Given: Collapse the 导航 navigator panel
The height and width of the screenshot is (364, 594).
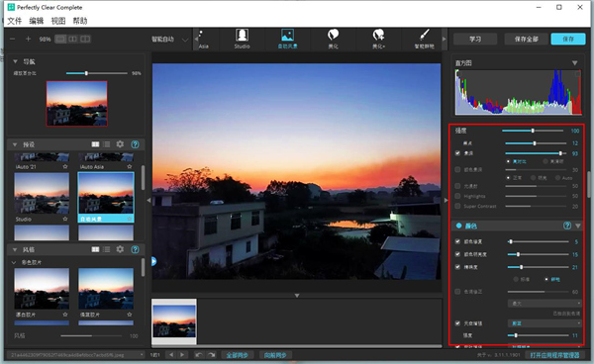Looking at the screenshot, I should tap(15, 61).
